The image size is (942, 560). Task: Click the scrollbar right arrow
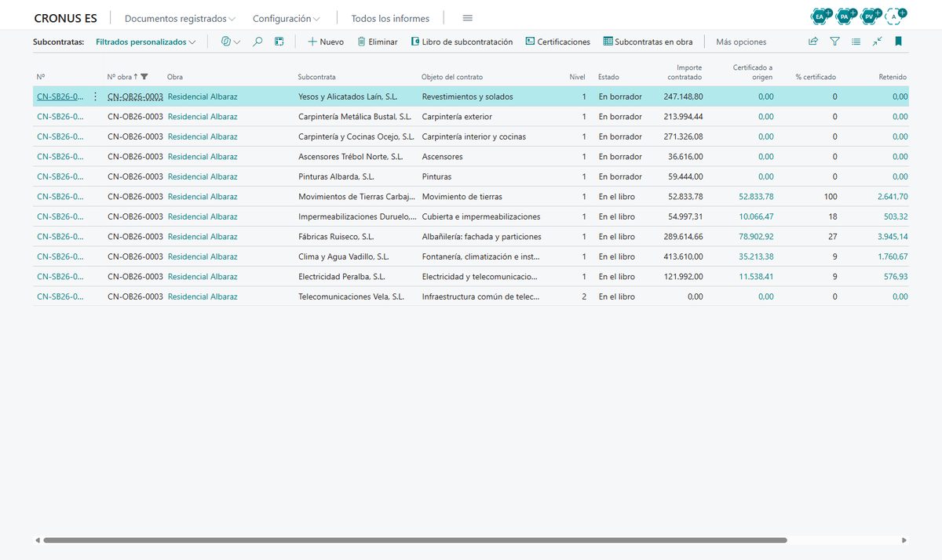pyautogui.click(x=904, y=540)
